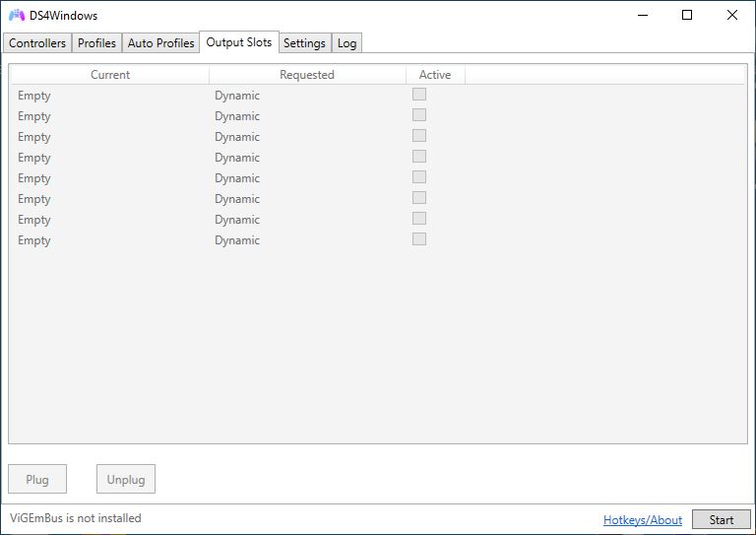This screenshot has height=535, width=756.
Task: View the Log tab
Action: point(347,43)
